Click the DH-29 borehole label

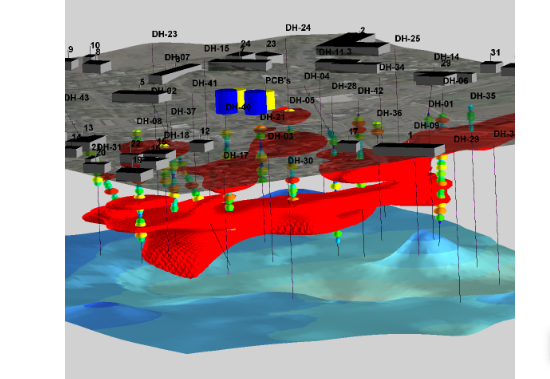(466, 139)
